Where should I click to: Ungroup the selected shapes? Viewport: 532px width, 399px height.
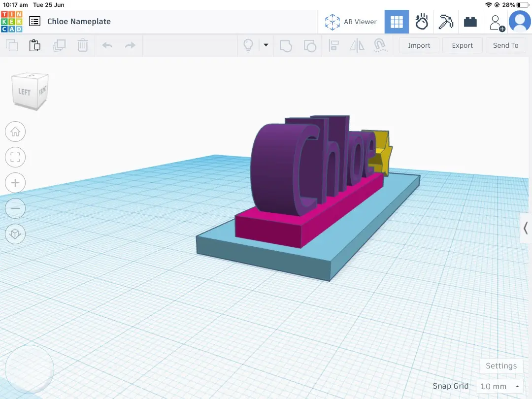(x=310, y=46)
